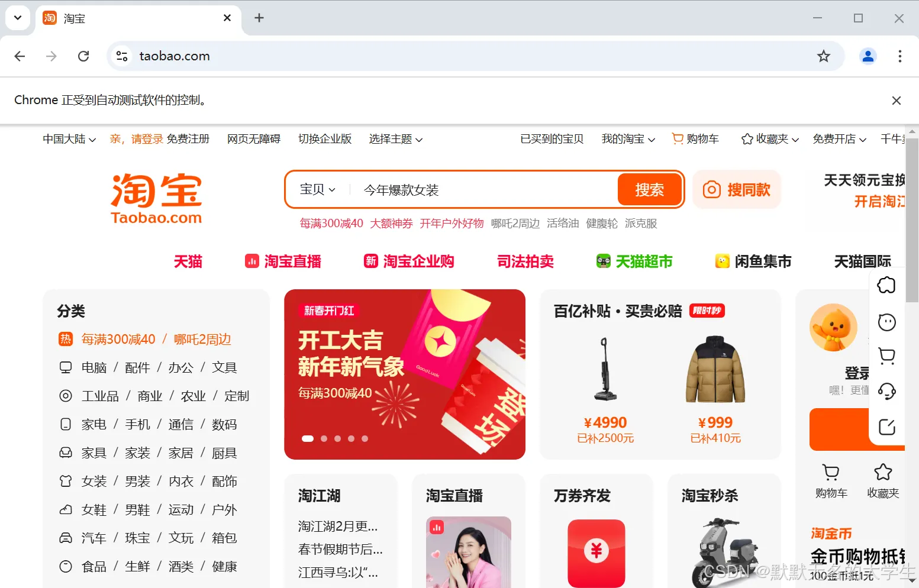Open the 闲鱼集市 channel tab
This screenshot has height=588, width=919.
tap(753, 261)
